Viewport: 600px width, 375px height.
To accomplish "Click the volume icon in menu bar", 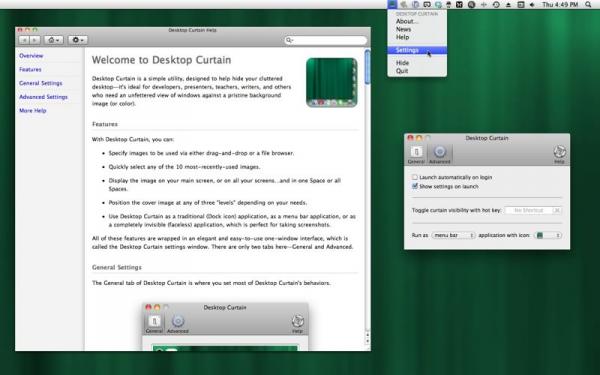I will (532, 5).
